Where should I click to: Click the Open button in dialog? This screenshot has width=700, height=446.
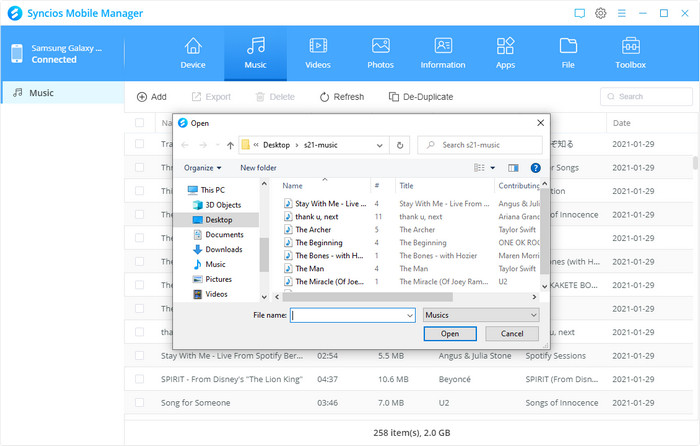(x=450, y=333)
